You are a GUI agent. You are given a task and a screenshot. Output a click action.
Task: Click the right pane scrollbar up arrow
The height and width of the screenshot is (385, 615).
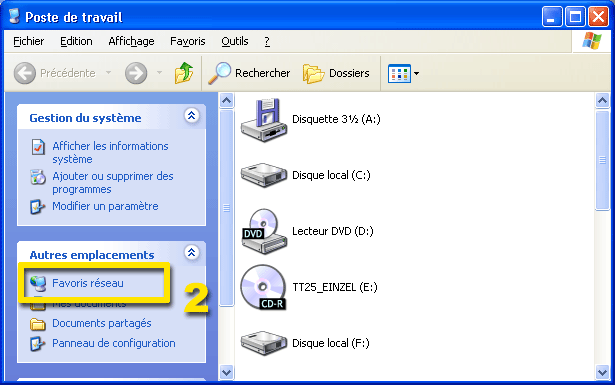click(x=602, y=101)
